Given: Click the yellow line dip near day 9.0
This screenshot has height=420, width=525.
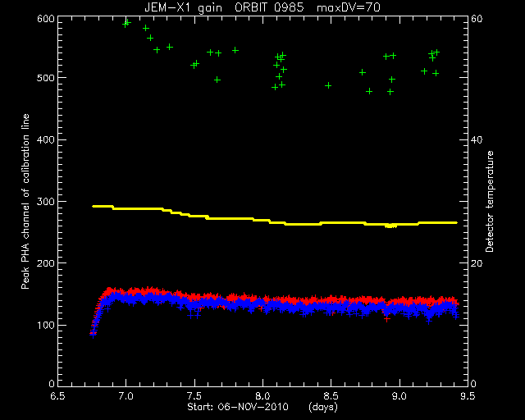Looking at the screenshot, I should click(x=390, y=226).
